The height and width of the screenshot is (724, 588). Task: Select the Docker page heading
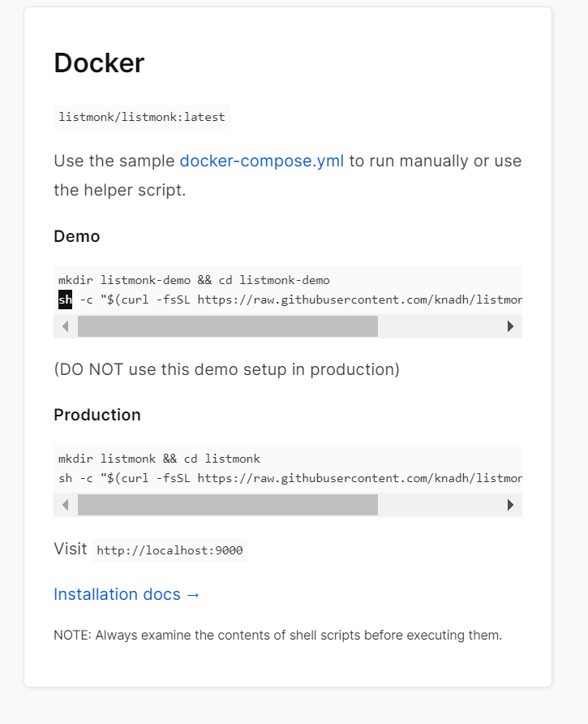[x=98, y=63]
